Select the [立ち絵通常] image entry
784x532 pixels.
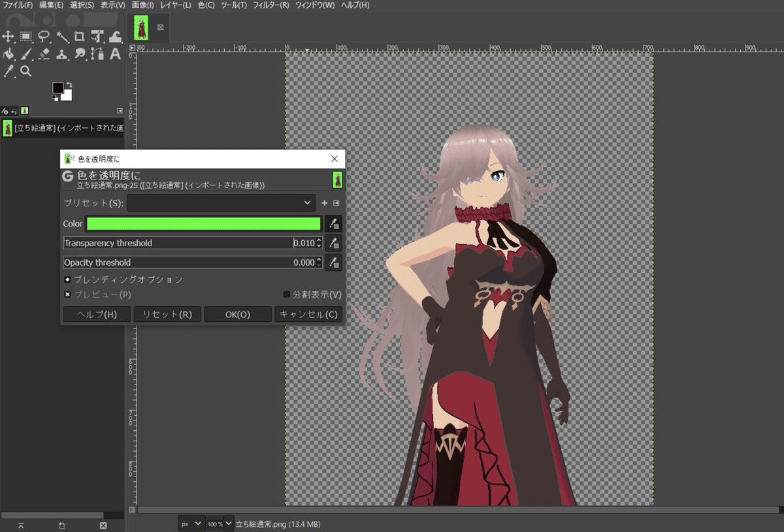(x=63, y=128)
